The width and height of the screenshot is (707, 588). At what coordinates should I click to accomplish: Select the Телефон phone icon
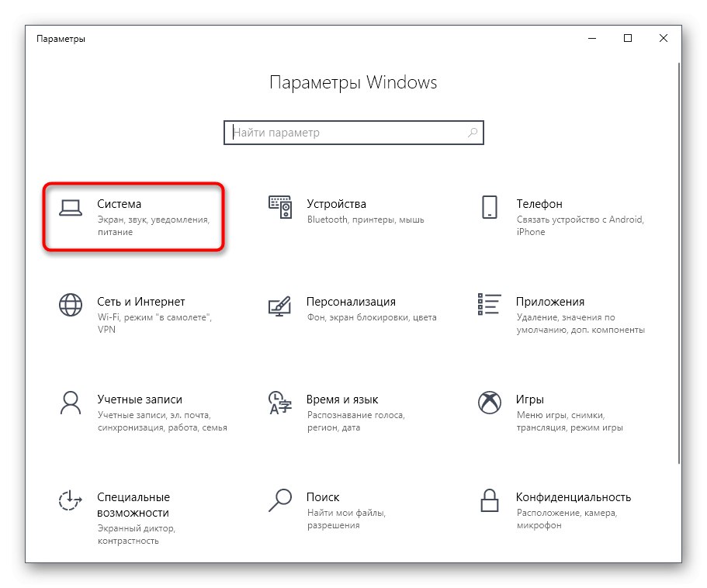coord(490,207)
